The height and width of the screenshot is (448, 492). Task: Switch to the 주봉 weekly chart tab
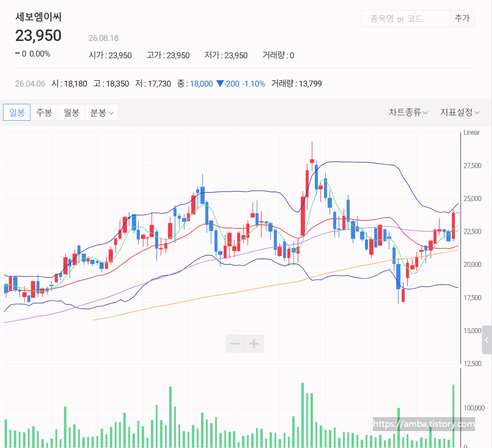tap(44, 112)
